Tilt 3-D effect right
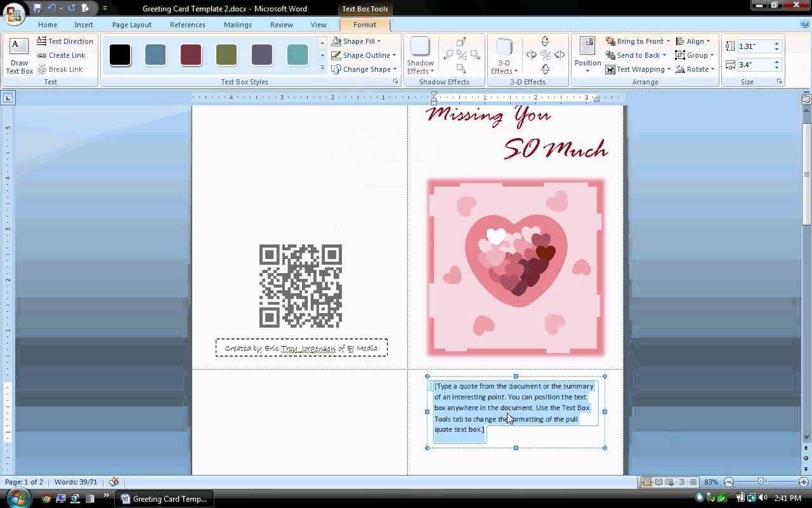Image resolution: width=812 pixels, height=508 pixels. [559, 55]
